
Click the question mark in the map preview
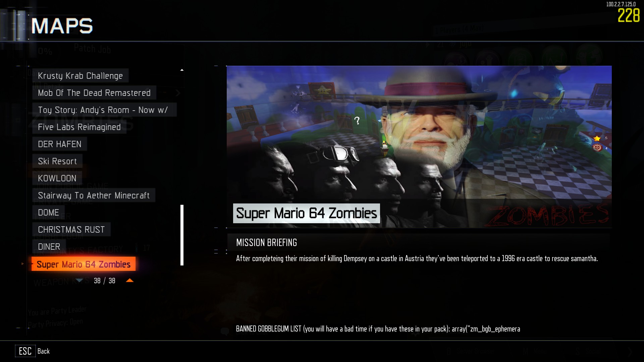pos(357,121)
